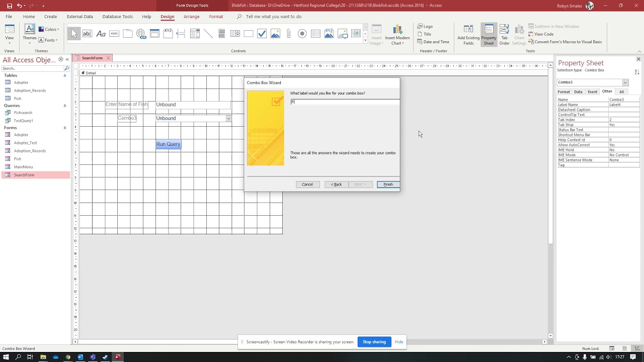Open the Fonts theme dropdown
Image resolution: width=644 pixels, height=362 pixels.
[x=48, y=40]
